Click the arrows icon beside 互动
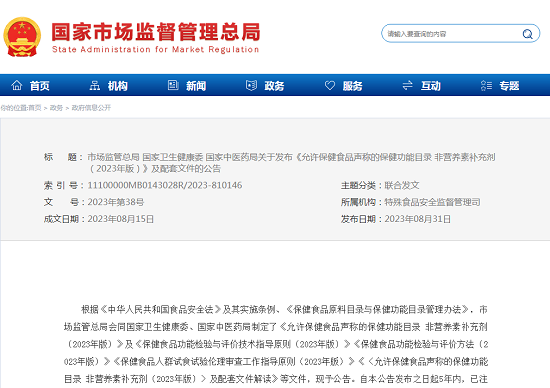Screen dimensions: 550x388 click(408, 85)
